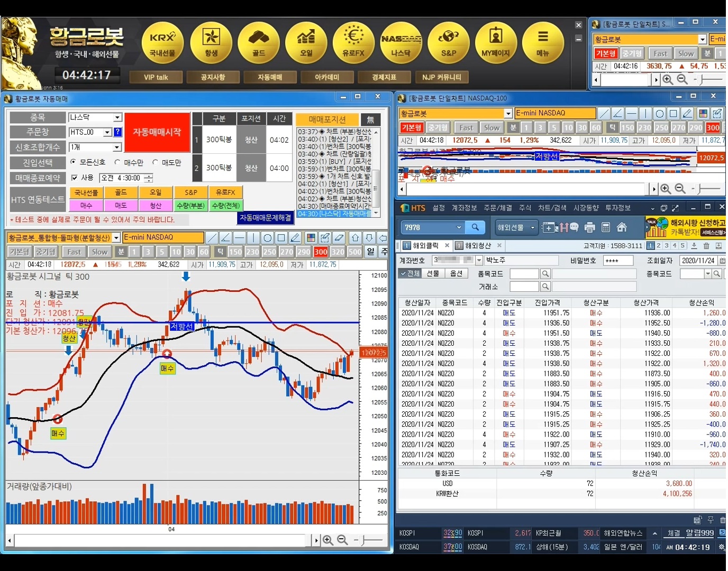Expand strategy dropdown 황금로봇_통합형-돌파형
The height and width of the screenshot is (571, 728).
click(116, 238)
